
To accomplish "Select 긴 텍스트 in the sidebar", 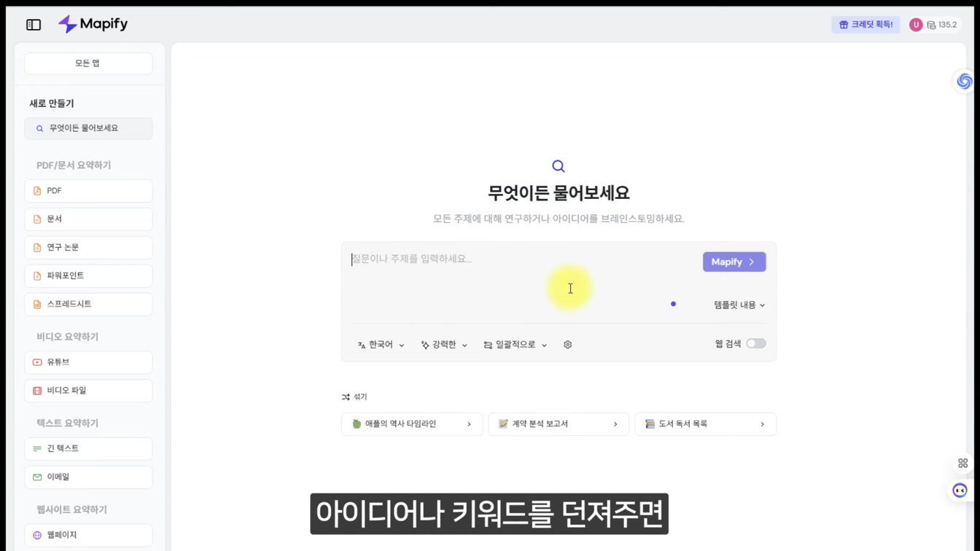I will click(88, 449).
